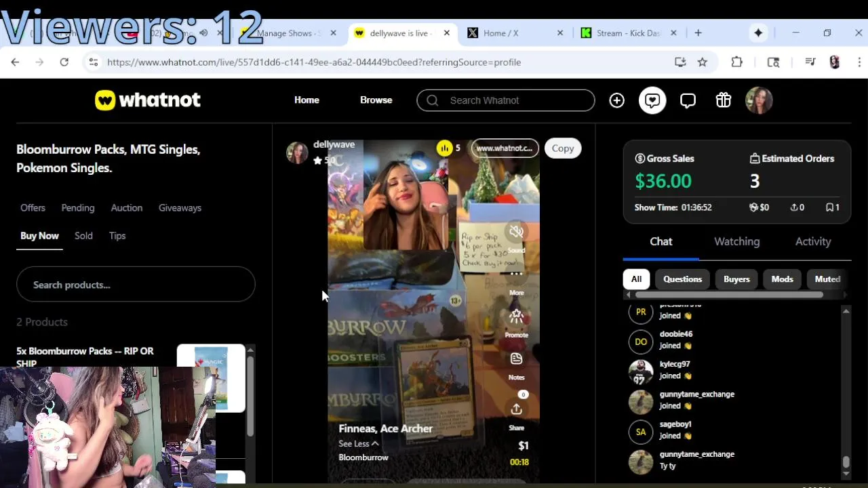Select the All chat filter
Screen dimensions: 868x488
point(636,279)
